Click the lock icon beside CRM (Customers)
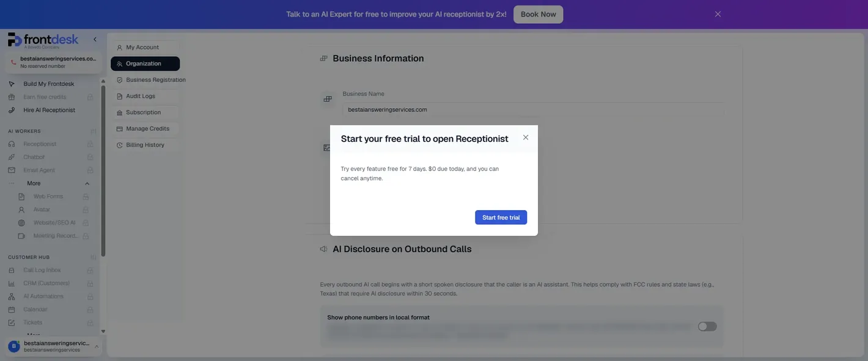The width and height of the screenshot is (868, 361). click(90, 283)
